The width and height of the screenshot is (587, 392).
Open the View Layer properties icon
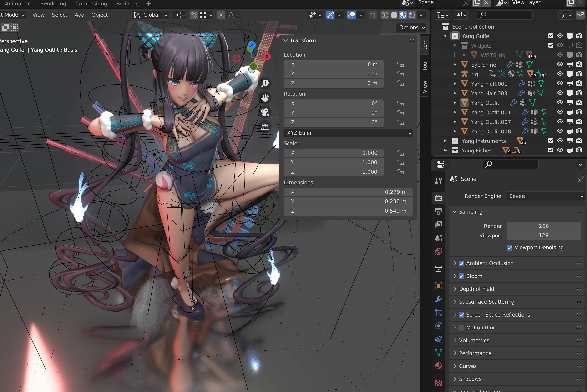[x=438, y=225]
